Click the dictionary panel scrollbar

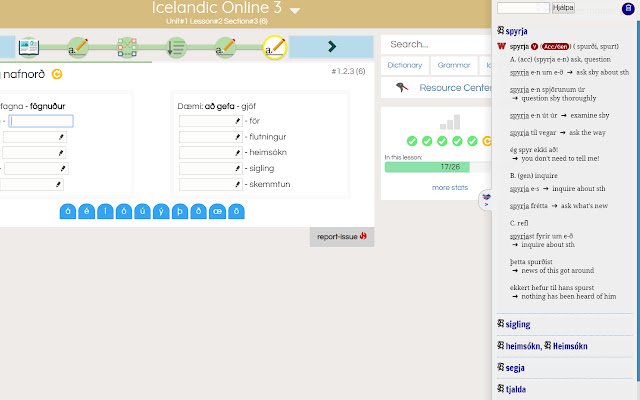pos(638,200)
